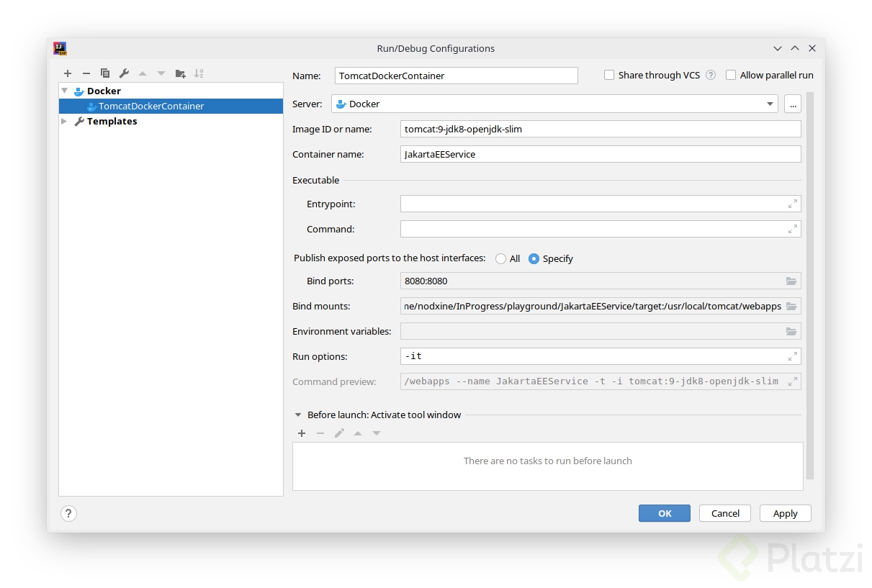This screenshot has height=588, width=872.
Task: Enable Allow parallel run checkbox
Action: tap(731, 75)
